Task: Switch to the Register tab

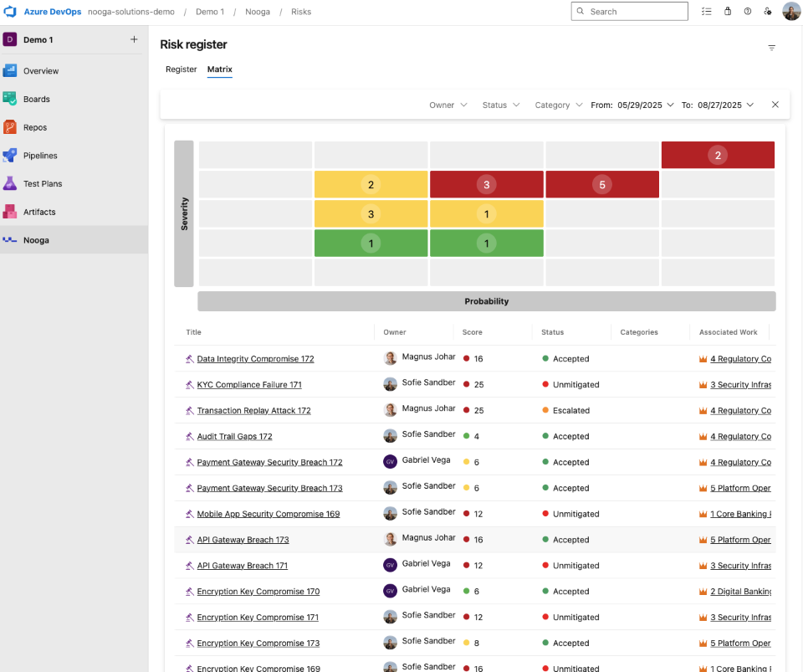Action: 181,69
